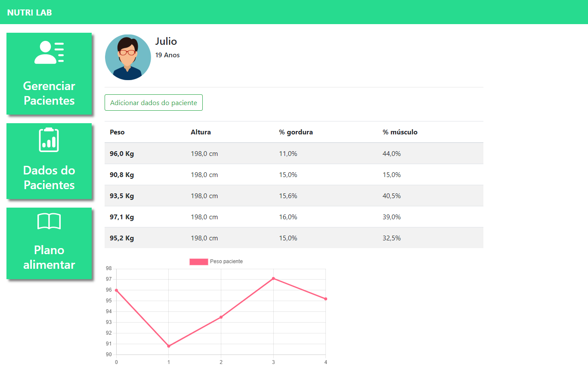
Task: Click chart data point at index 3
Action: (273, 278)
